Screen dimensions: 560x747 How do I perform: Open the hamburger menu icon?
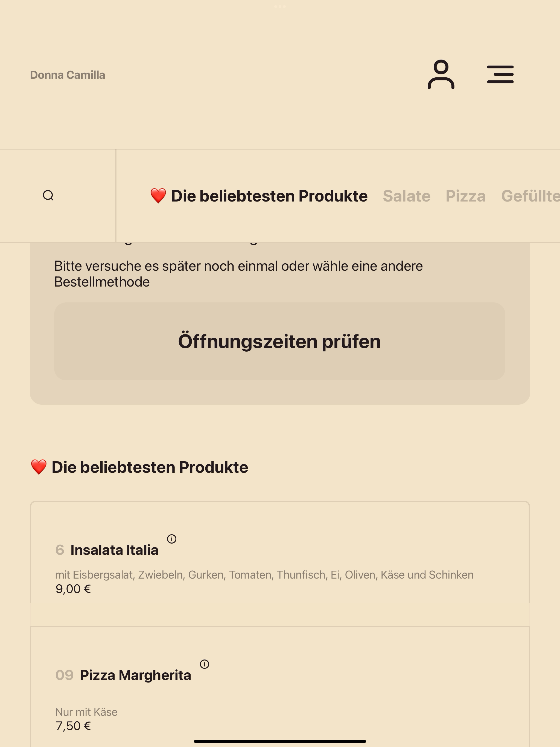click(x=500, y=75)
